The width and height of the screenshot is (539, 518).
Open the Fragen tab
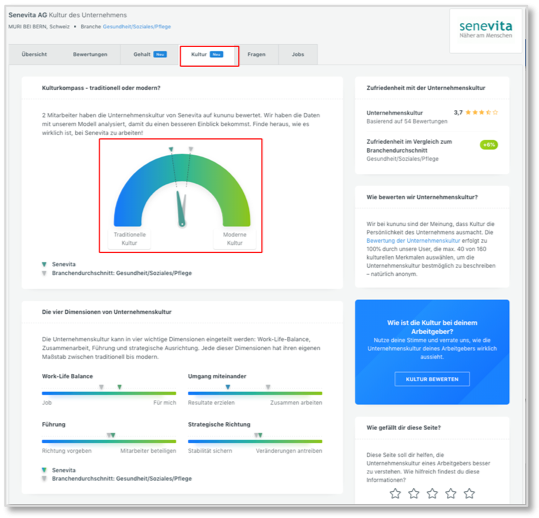point(256,54)
